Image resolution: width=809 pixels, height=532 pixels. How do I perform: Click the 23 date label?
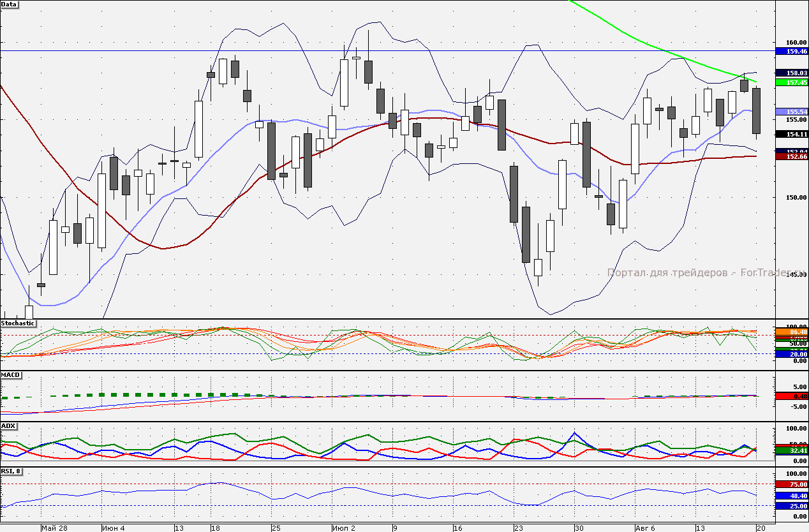click(518, 528)
